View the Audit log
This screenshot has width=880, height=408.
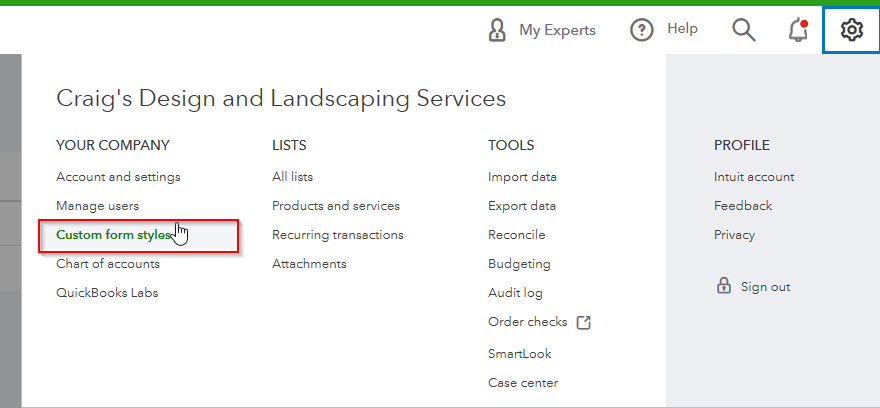click(515, 293)
